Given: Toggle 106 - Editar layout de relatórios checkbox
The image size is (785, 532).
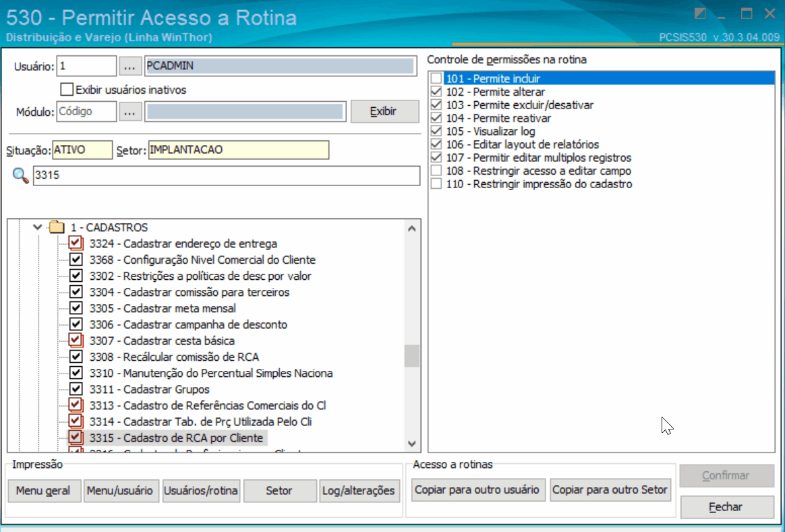Looking at the screenshot, I should [436, 145].
